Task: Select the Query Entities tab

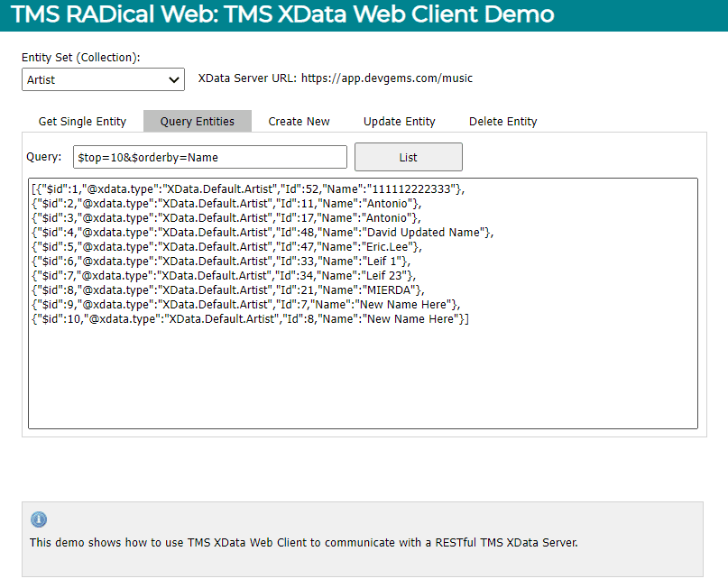Action: click(198, 121)
